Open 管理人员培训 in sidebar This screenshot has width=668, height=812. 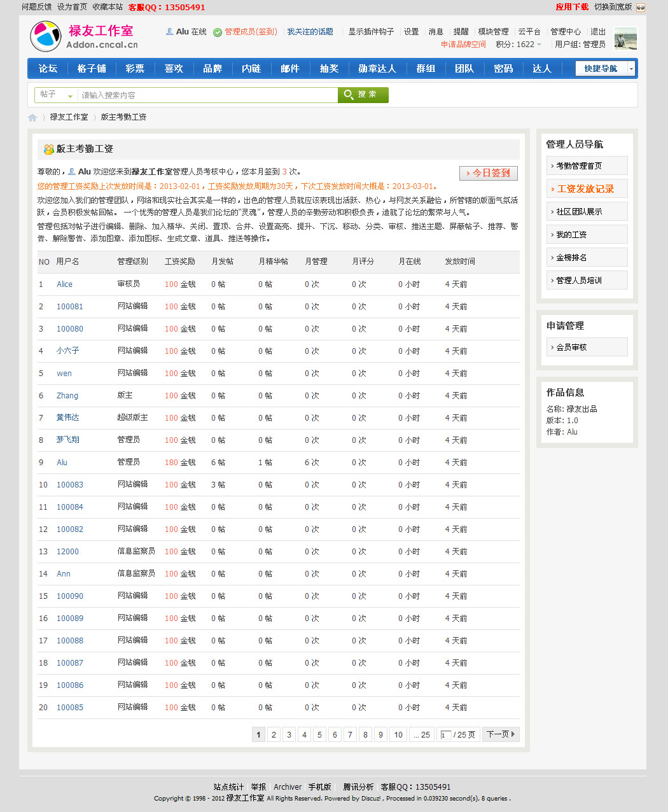point(587,280)
